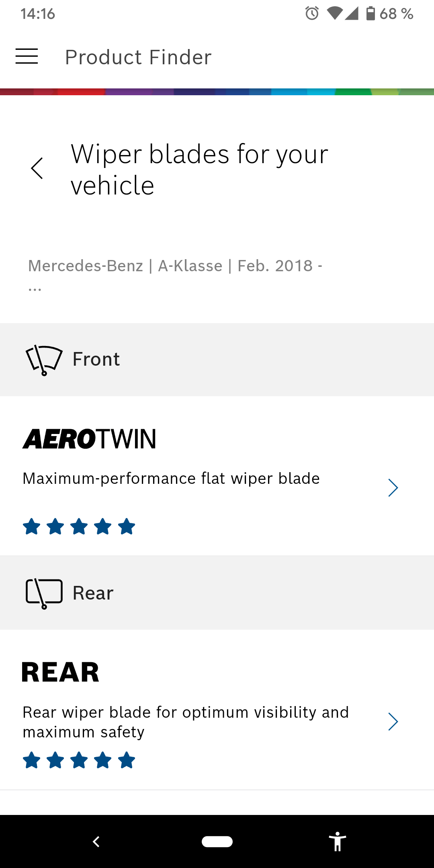Go back using the header back arrow
The width and height of the screenshot is (434, 868).
coord(37,168)
